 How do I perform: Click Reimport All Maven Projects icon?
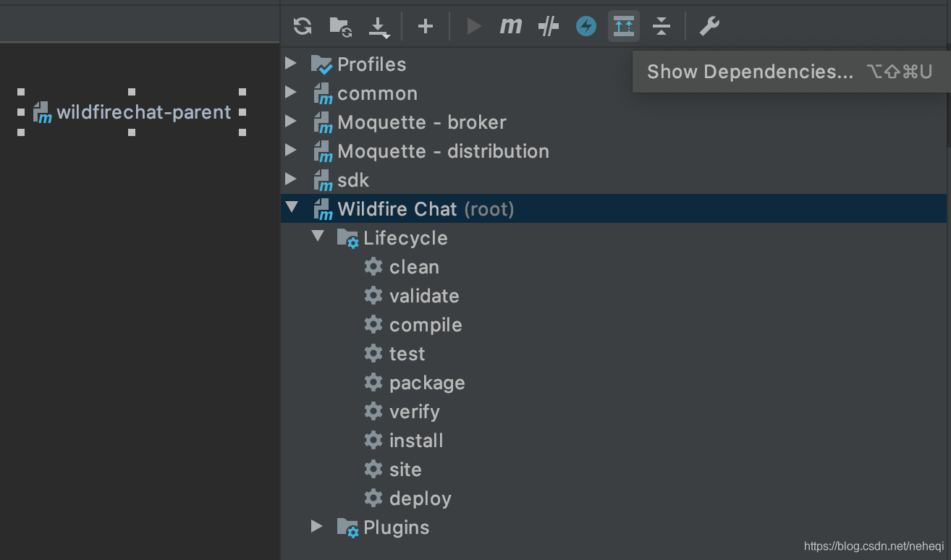303,27
